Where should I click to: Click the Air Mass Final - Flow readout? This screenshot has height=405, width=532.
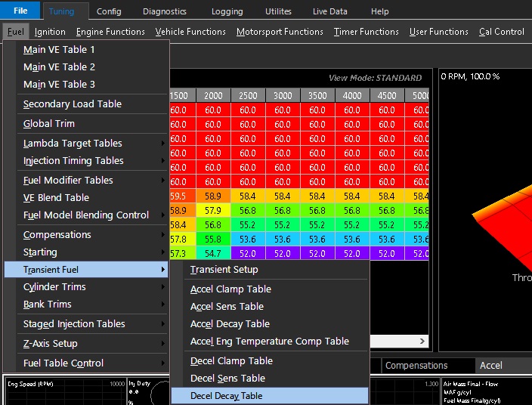point(471,384)
